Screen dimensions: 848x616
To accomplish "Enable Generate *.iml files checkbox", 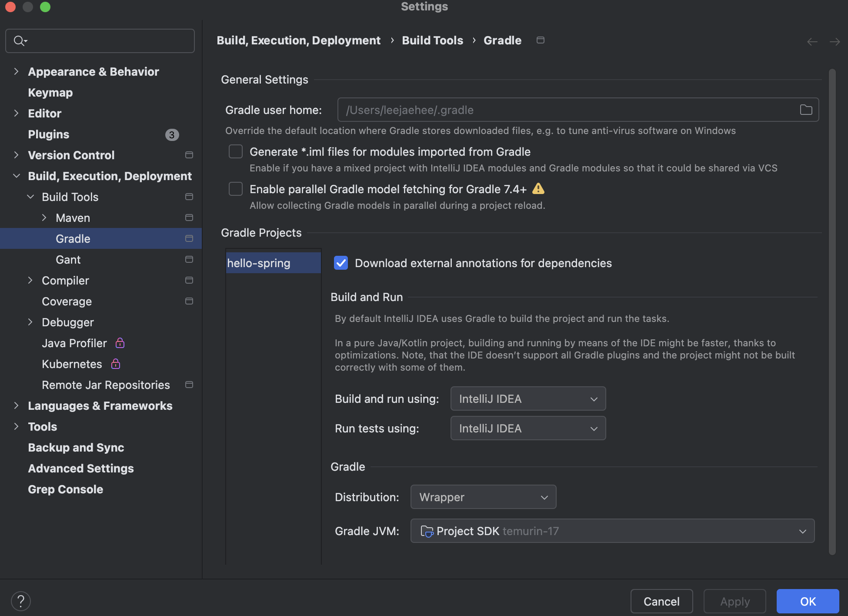I will (236, 151).
